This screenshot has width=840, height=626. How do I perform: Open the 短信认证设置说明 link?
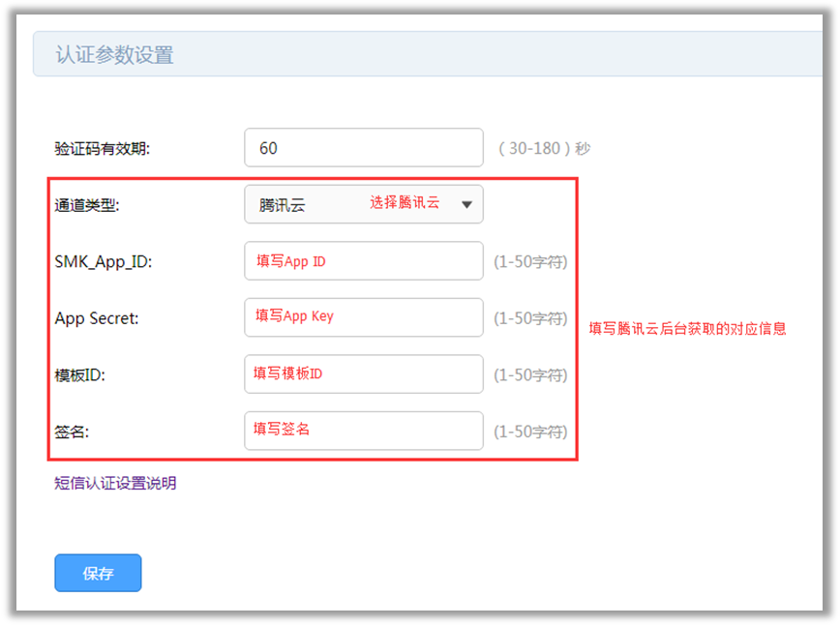point(115,483)
